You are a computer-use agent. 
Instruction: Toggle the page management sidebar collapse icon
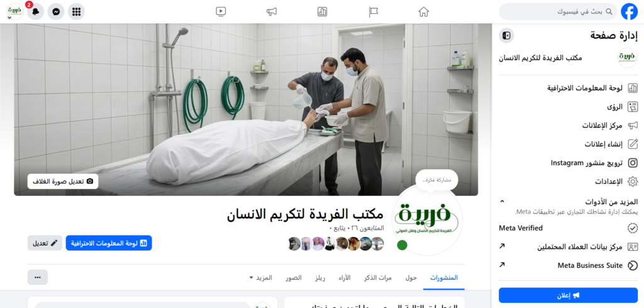click(506, 35)
